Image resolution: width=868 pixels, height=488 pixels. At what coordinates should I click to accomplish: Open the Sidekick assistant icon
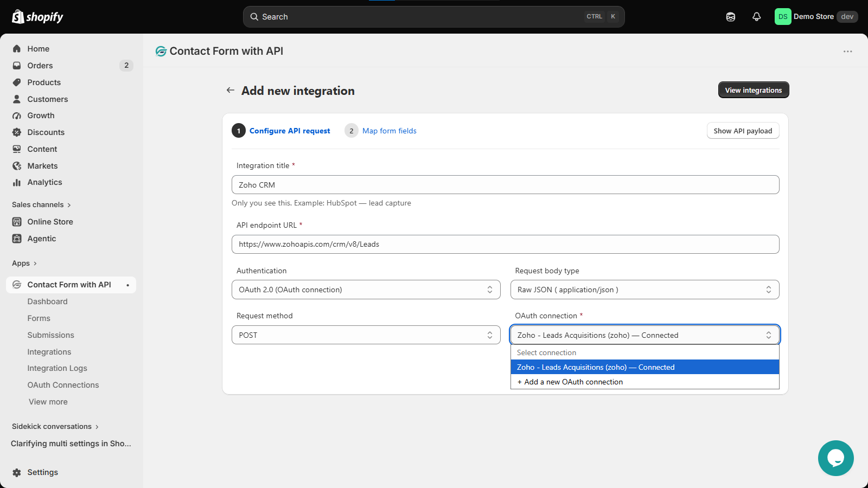(x=731, y=17)
